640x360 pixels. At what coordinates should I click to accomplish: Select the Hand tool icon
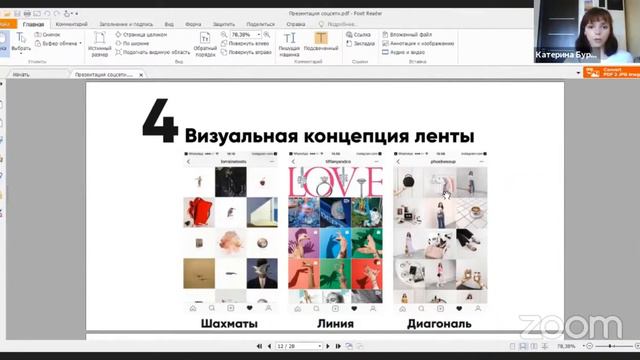click(4, 44)
